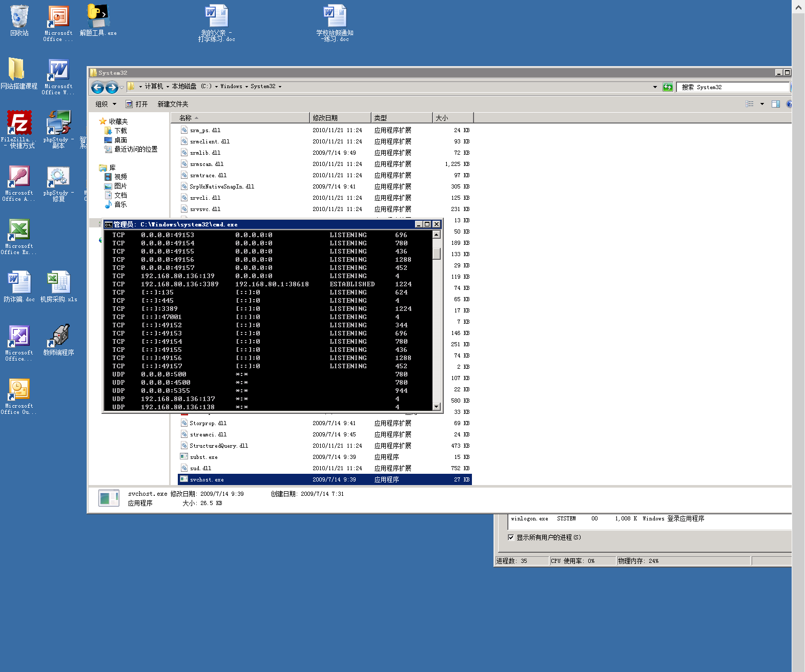Screen dimensions: 805x672
Task: Select SrpUxNativeSnapIn.dll file
Action: pos(325,186)
